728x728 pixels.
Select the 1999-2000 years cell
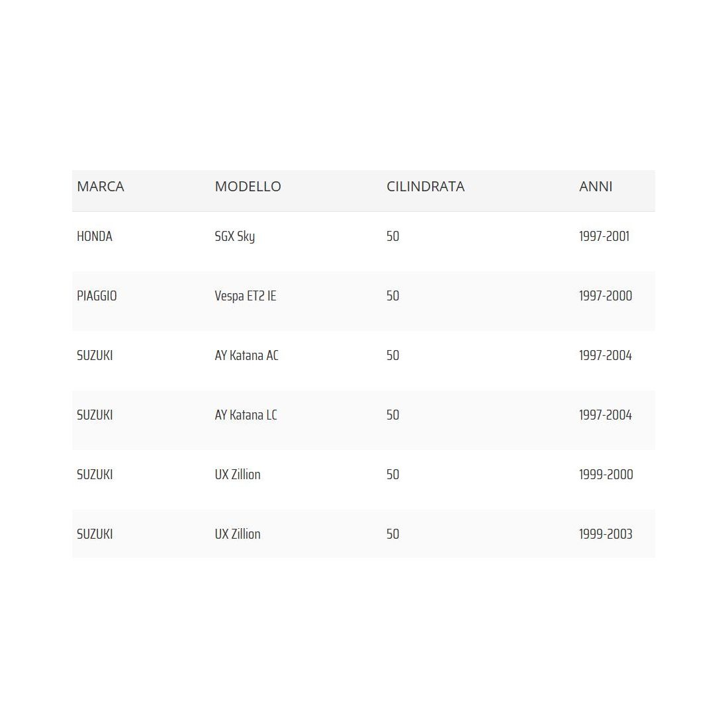tap(606, 475)
